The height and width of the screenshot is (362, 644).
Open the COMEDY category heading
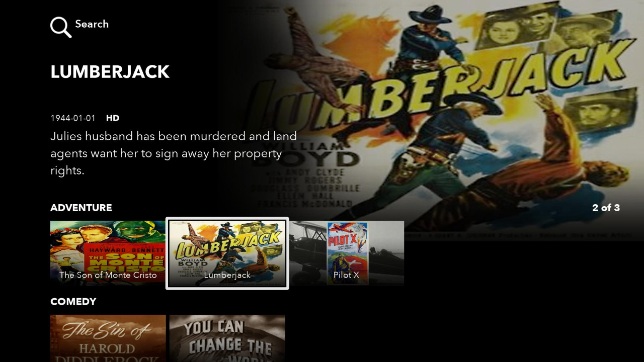73,302
